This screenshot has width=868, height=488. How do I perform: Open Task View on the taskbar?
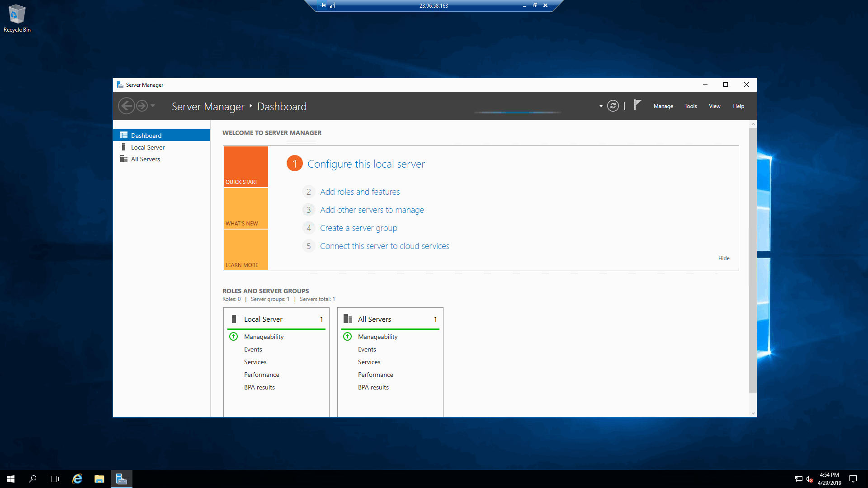pyautogui.click(x=54, y=479)
